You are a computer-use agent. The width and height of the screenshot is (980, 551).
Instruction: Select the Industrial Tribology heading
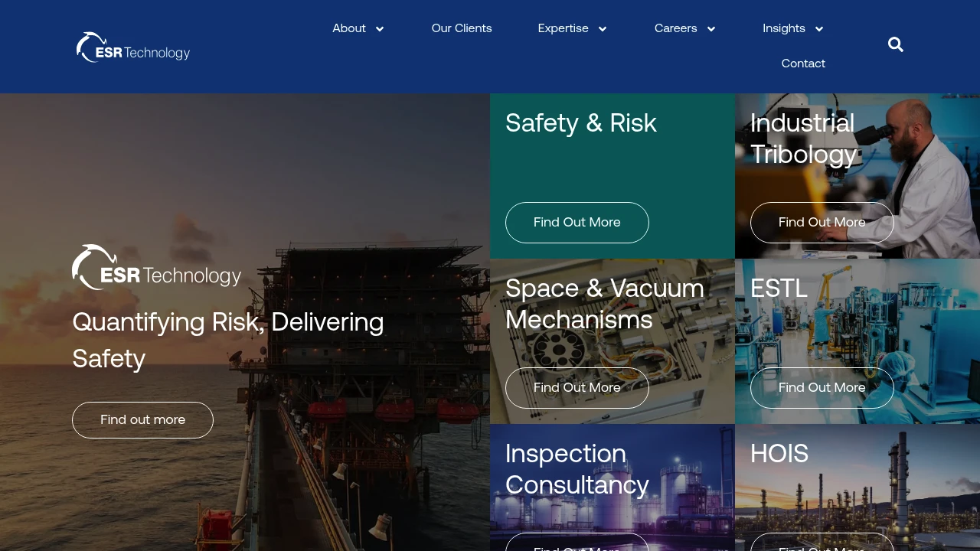803,139
